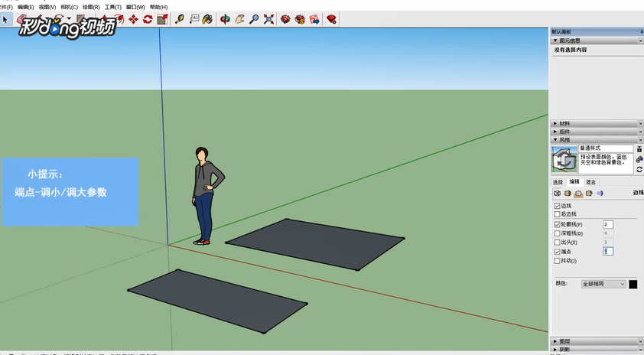Open the 视图(V) menu

[47, 7]
